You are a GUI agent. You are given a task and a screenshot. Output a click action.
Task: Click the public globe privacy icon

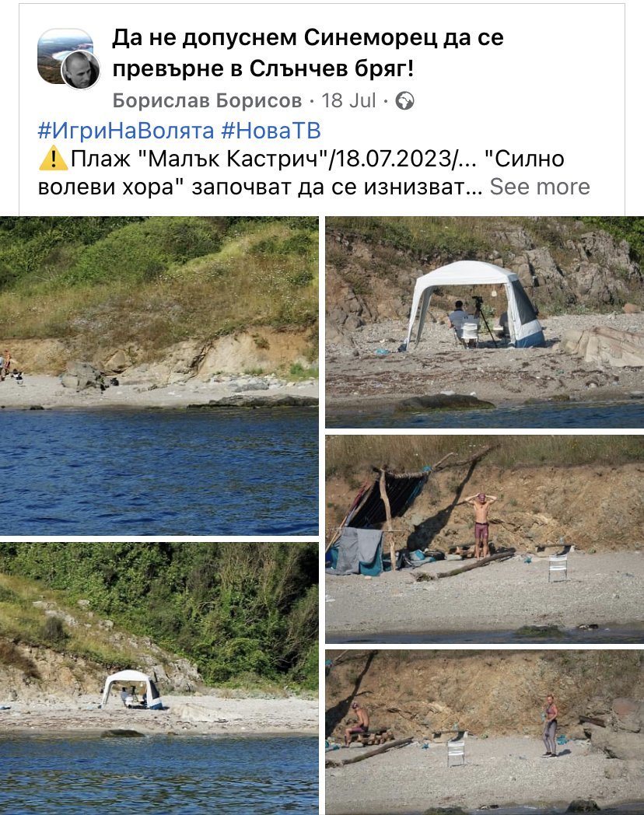tap(404, 101)
